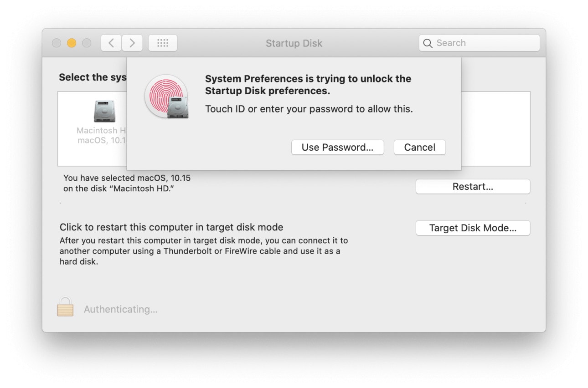Select the Macintosh HD disk icon
The width and height of the screenshot is (588, 388).
coord(104,112)
